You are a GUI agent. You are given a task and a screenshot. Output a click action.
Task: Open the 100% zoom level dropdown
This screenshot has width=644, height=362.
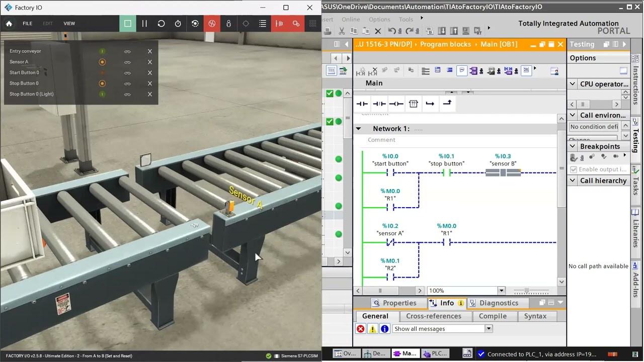point(501,291)
